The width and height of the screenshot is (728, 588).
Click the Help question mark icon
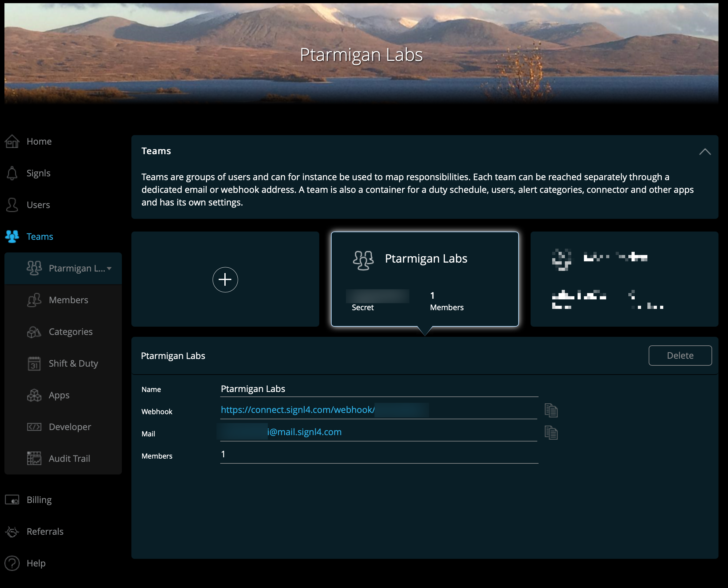tap(12, 563)
